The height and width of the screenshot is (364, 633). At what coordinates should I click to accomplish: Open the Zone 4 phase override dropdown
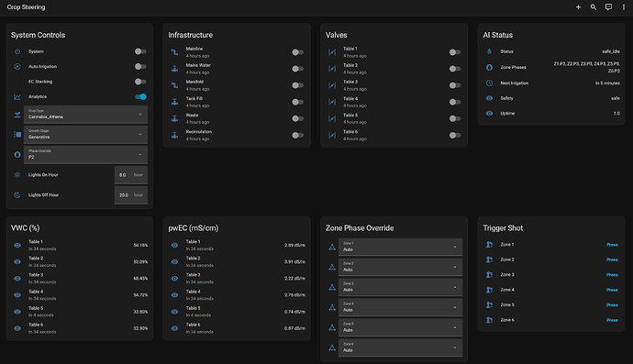(401, 307)
